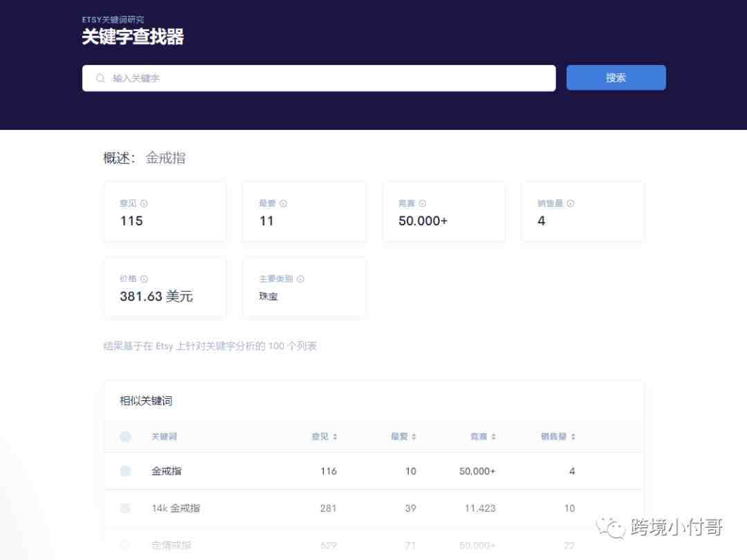The width and height of the screenshot is (747, 560).
Task: Select the 订婚戒指 keyword in table
Action: click(171, 545)
